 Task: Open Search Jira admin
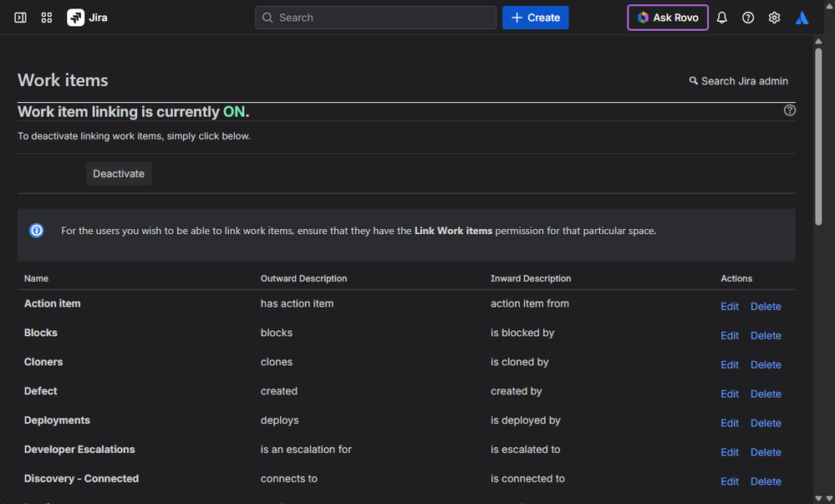739,81
